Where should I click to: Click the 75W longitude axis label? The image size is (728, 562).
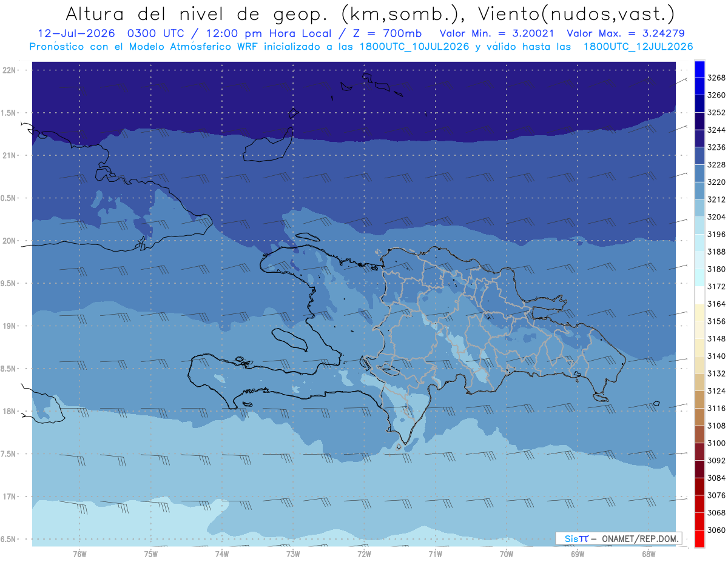coord(151,554)
